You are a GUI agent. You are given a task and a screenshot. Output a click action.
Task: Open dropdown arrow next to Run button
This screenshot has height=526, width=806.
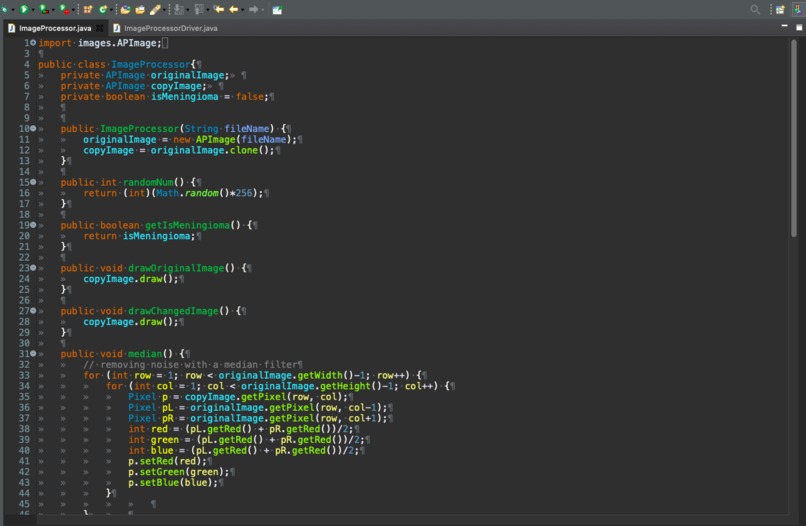33,10
